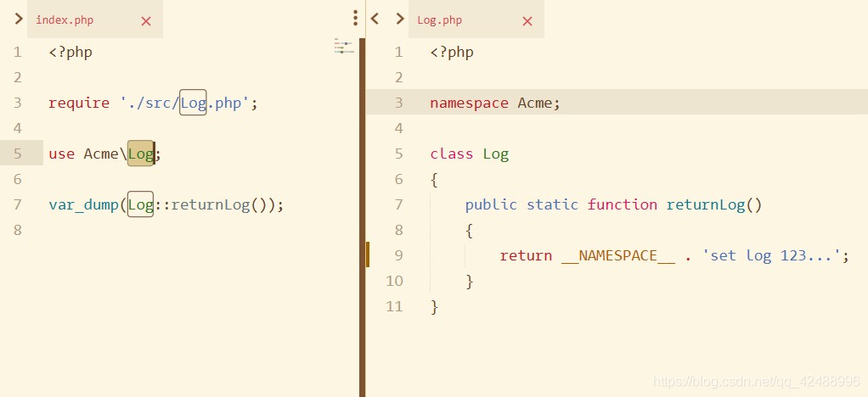This screenshot has height=397, width=868.
Task: Click 'returnLog' method name in Log.php definition
Action: coord(706,205)
